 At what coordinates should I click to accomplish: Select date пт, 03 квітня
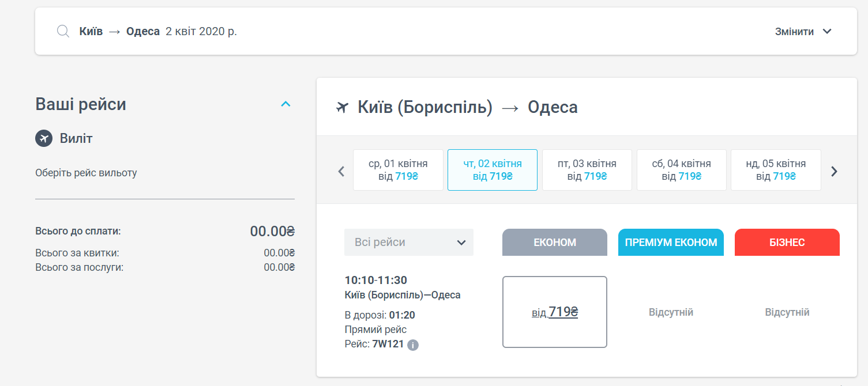pos(587,170)
